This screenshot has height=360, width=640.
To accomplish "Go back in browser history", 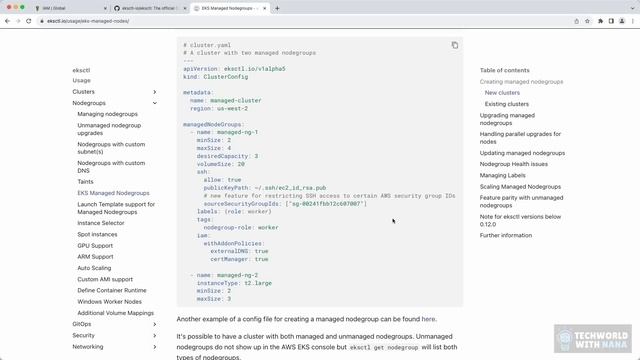I will click(x=7, y=21).
